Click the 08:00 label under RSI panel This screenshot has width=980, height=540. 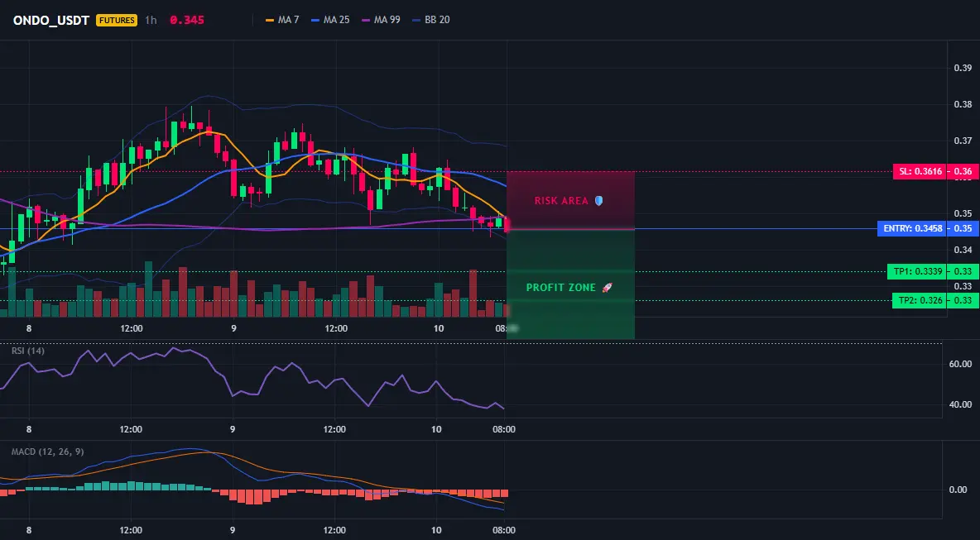504,429
